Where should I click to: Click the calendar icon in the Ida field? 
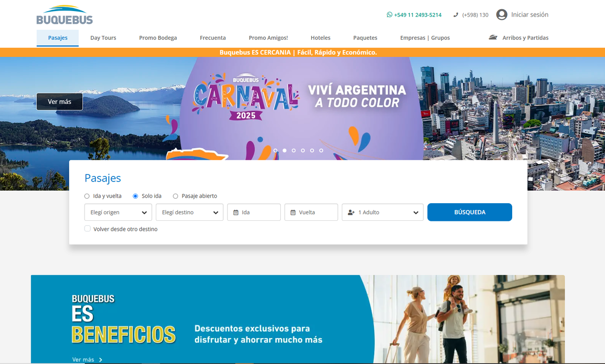click(236, 212)
